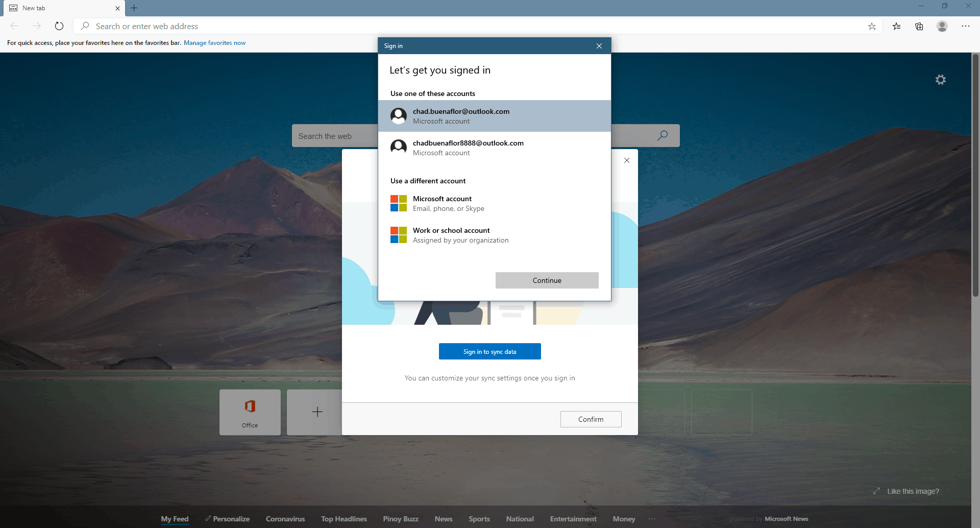Click Like this image link
Image resolution: width=980 pixels, height=528 pixels.
point(913,491)
